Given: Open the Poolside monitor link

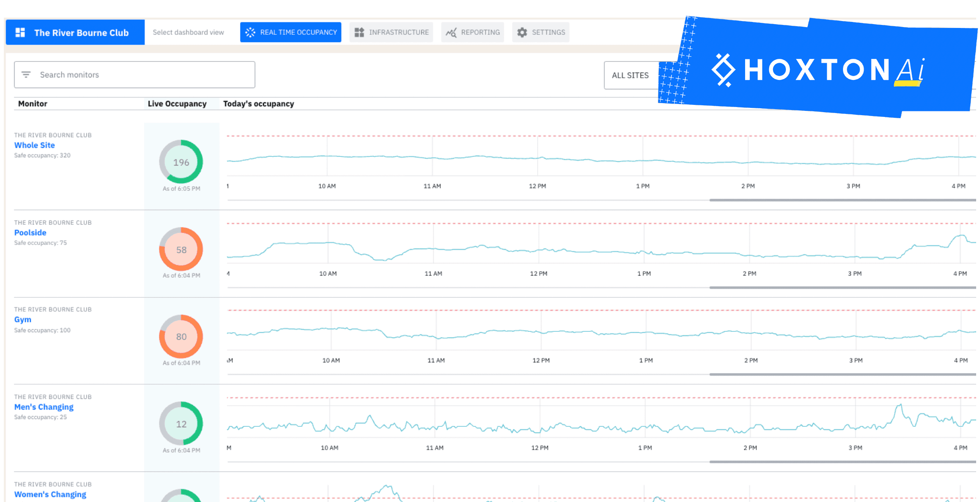Looking at the screenshot, I should 30,233.
